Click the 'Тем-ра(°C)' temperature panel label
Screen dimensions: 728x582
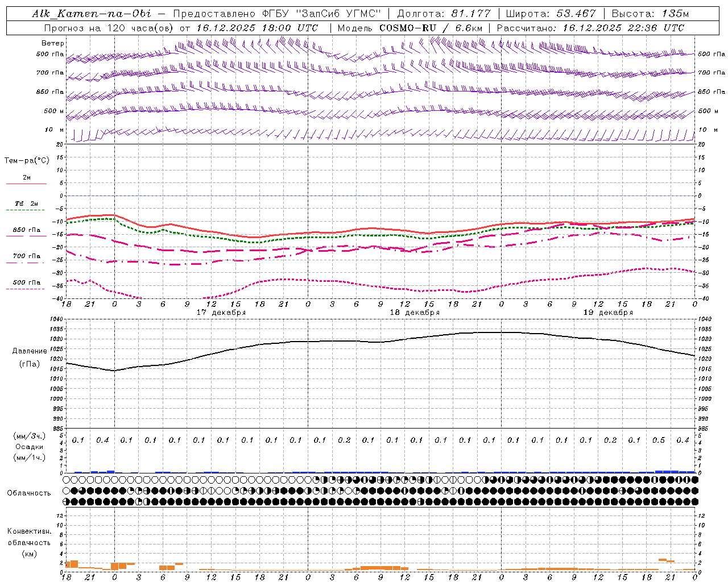click(27, 161)
